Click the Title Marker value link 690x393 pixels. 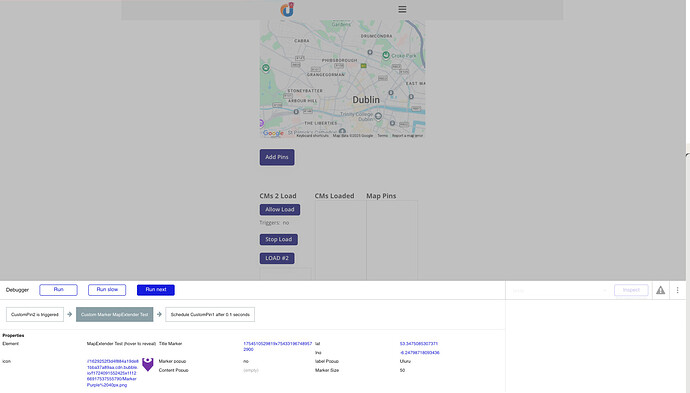(x=278, y=346)
